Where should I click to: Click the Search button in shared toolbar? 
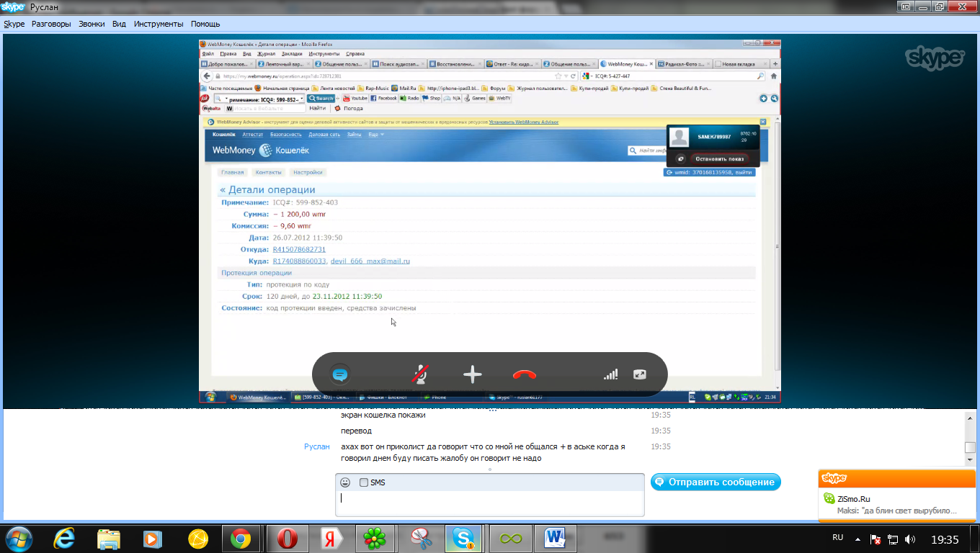pyautogui.click(x=321, y=98)
